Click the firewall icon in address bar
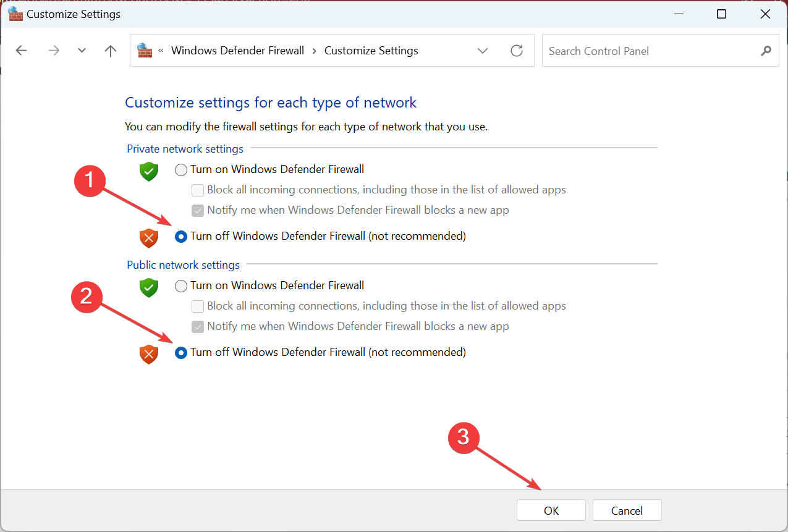788x532 pixels. tap(145, 50)
